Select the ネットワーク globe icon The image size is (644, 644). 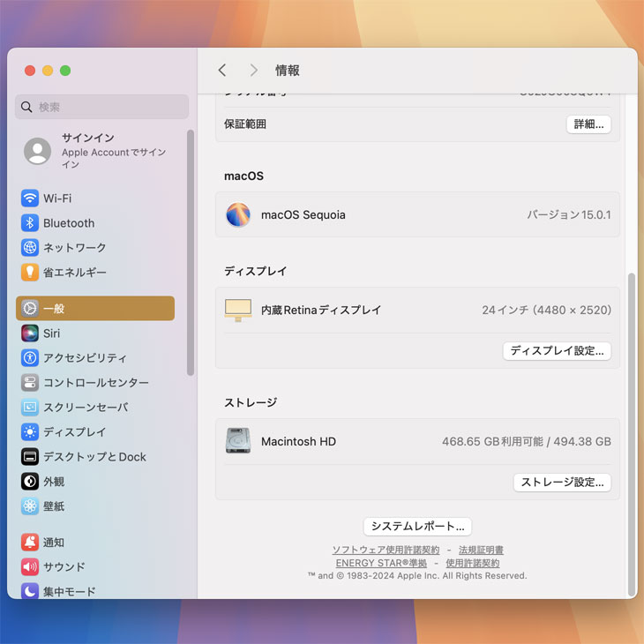30,248
